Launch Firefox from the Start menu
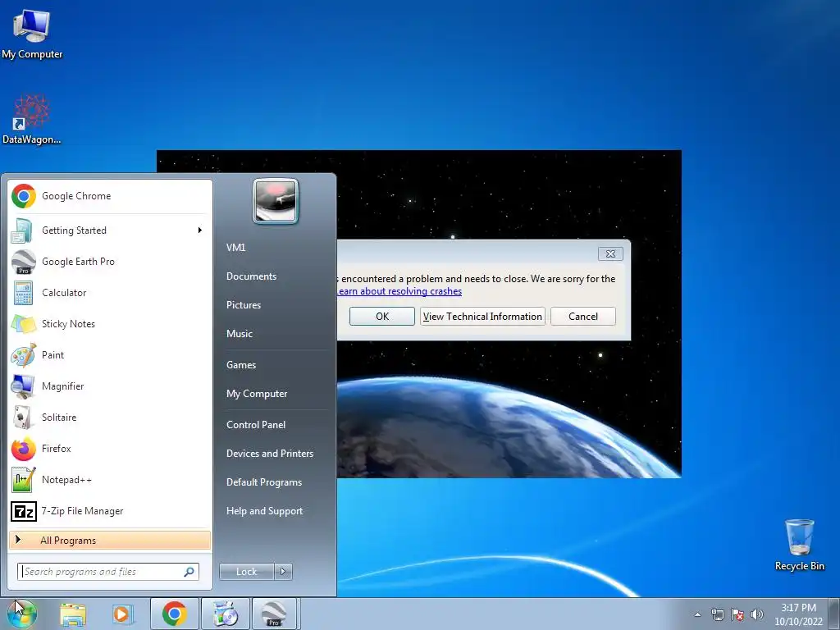This screenshot has width=840, height=630. (110, 449)
